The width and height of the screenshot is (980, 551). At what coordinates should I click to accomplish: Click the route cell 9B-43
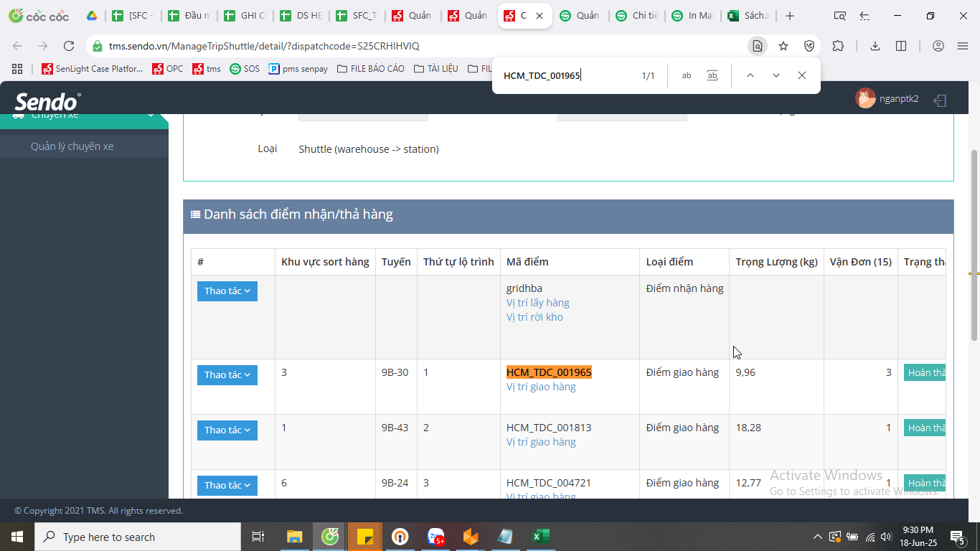click(395, 428)
